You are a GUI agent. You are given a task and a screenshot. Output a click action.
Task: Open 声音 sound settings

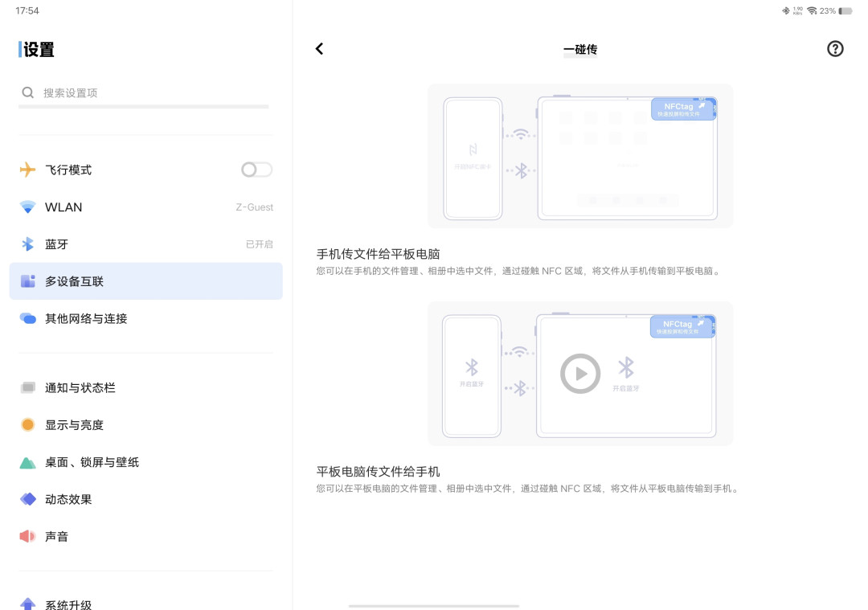click(146, 536)
